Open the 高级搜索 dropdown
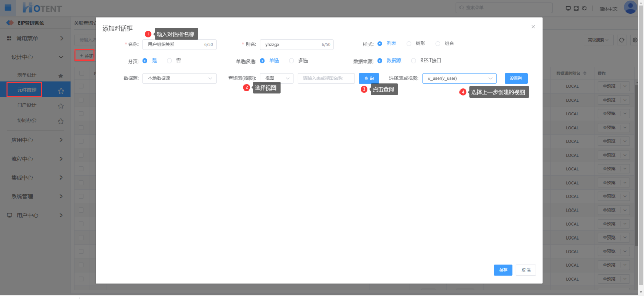 tap(599, 40)
